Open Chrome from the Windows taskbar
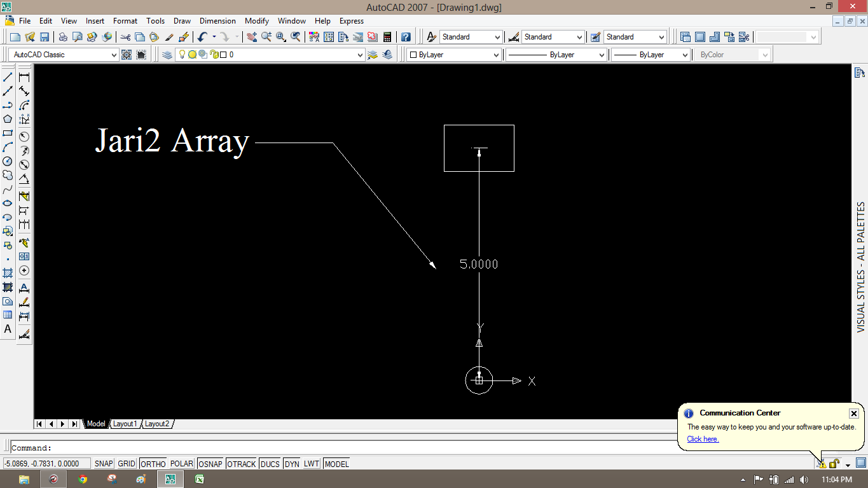Image resolution: width=868 pixels, height=488 pixels. [83, 479]
